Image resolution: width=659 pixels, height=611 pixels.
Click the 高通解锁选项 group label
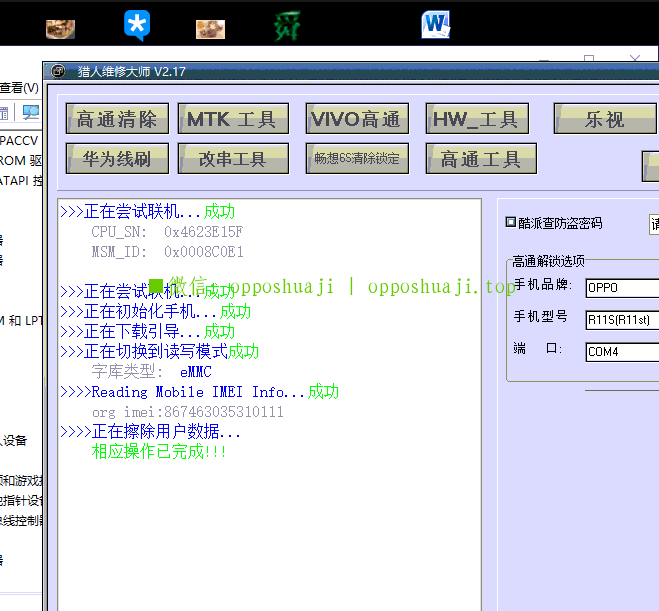pos(548,261)
